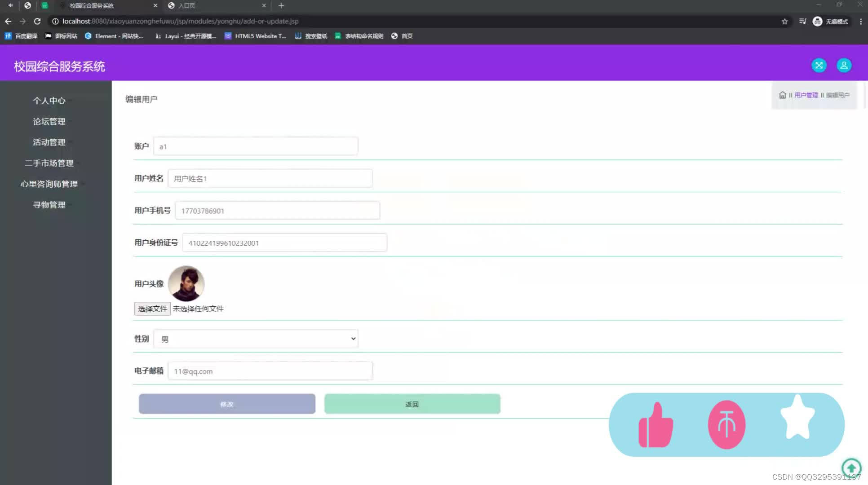The image size is (868, 485).
Task: Switch to the 校园综合服务系统 browser tab
Action: [x=108, y=5]
